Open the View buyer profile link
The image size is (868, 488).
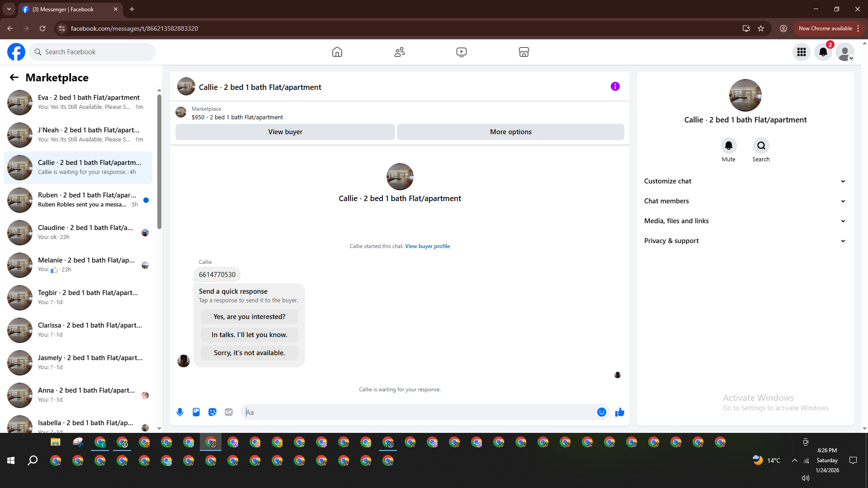coord(427,246)
